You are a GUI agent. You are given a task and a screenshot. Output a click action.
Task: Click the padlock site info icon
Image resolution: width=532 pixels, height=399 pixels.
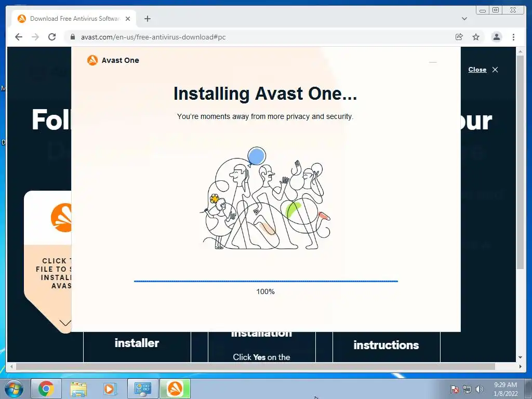pos(72,37)
